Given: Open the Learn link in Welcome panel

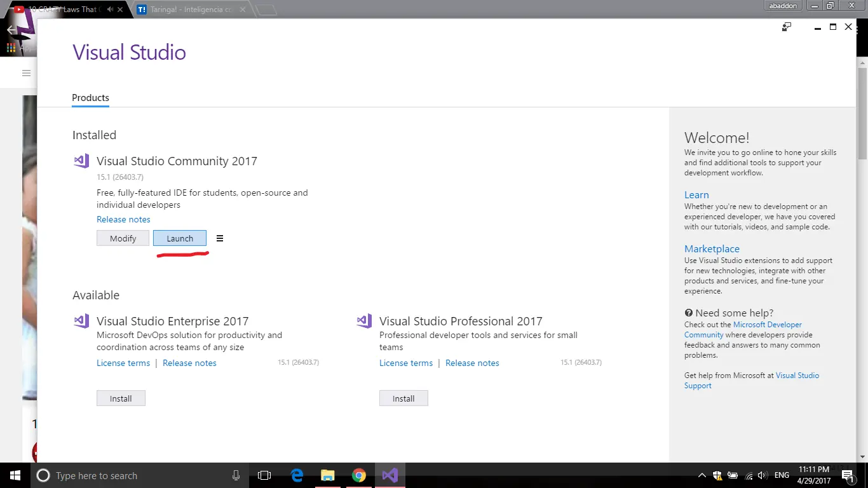Looking at the screenshot, I should click(x=696, y=195).
